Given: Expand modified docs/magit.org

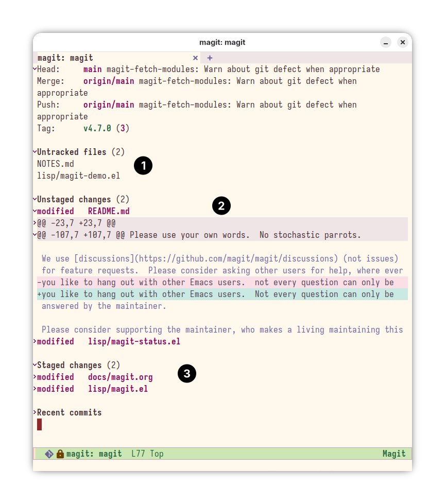Looking at the screenshot, I should coord(35,377).
